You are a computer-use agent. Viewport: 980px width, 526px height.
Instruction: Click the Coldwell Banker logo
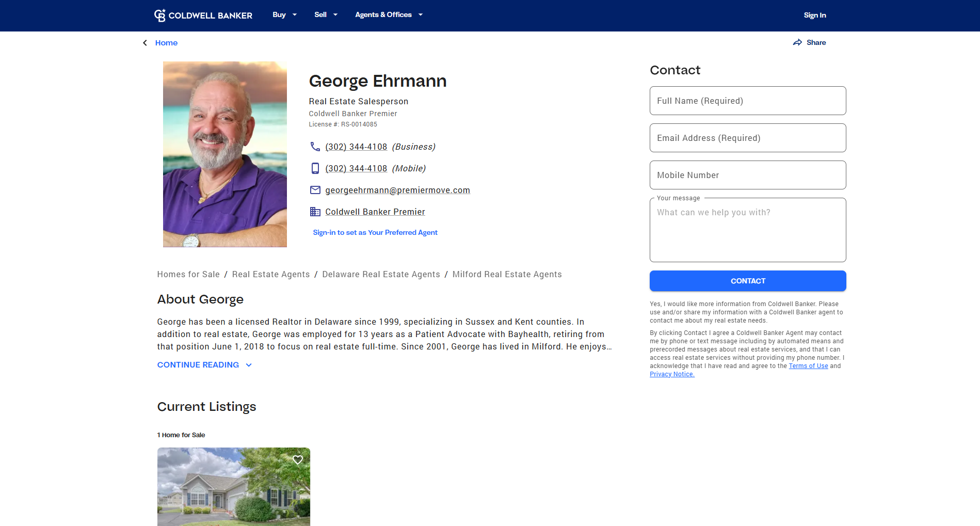tap(203, 15)
